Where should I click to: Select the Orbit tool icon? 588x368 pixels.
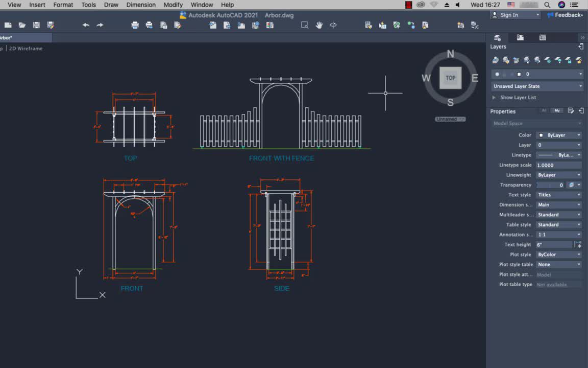(x=333, y=25)
